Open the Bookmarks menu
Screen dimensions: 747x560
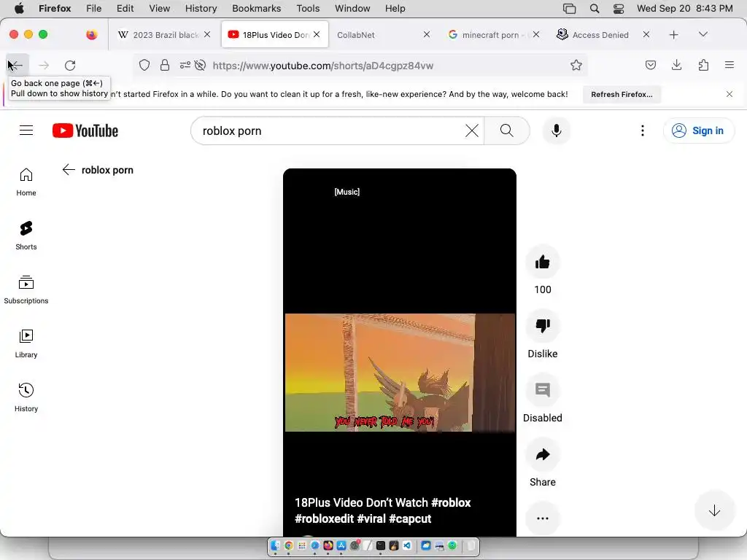[x=256, y=8]
